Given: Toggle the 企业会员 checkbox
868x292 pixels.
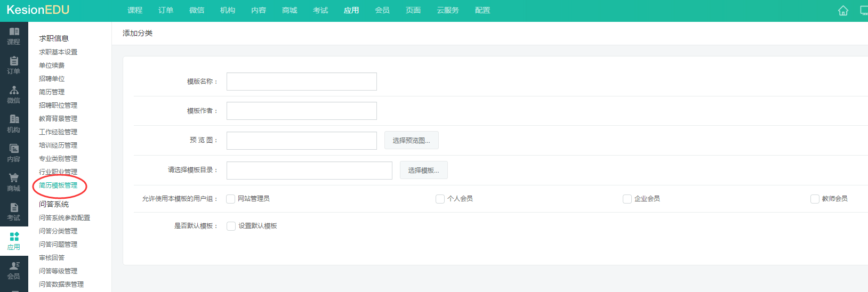Looking at the screenshot, I should click(627, 199).
